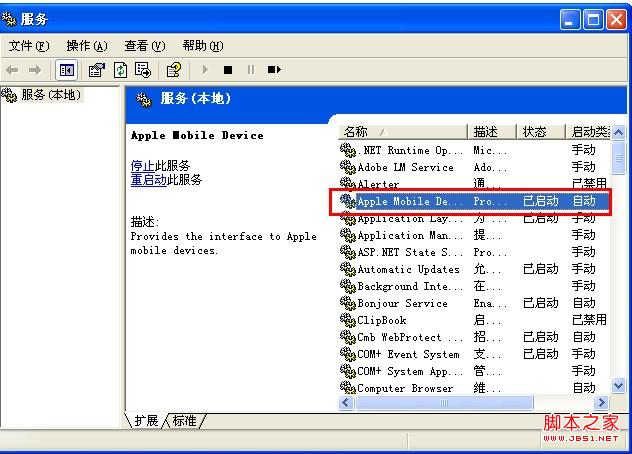Select the Bonjour Service name
This screenshot has height=454, width=632.
tap(403, 303)
